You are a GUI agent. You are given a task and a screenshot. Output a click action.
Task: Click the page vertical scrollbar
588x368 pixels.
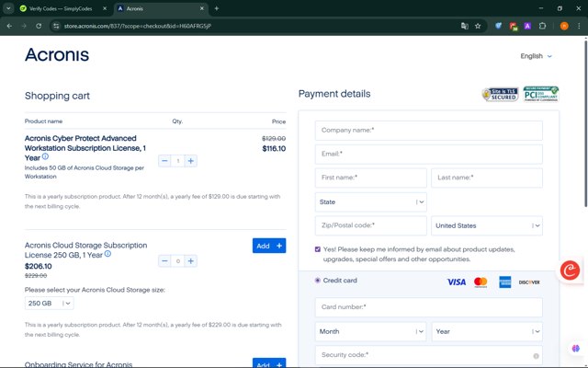(x=585, y=122)
